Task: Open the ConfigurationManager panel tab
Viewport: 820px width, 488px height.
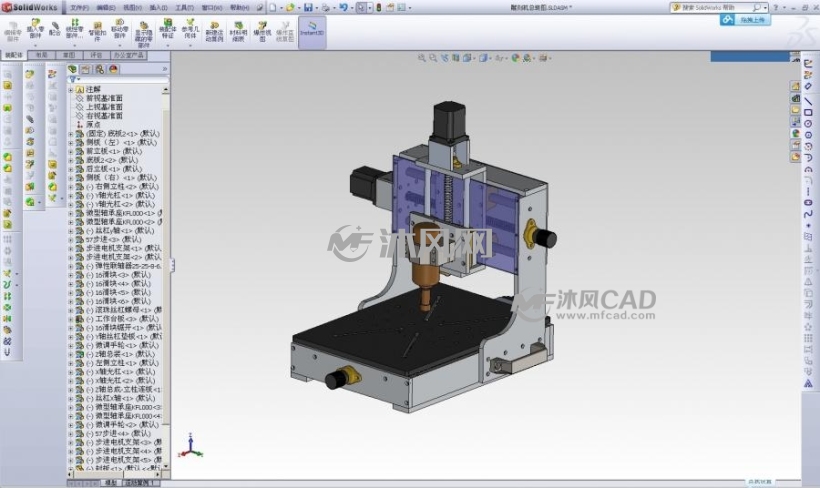Action: tap(99, 69)
